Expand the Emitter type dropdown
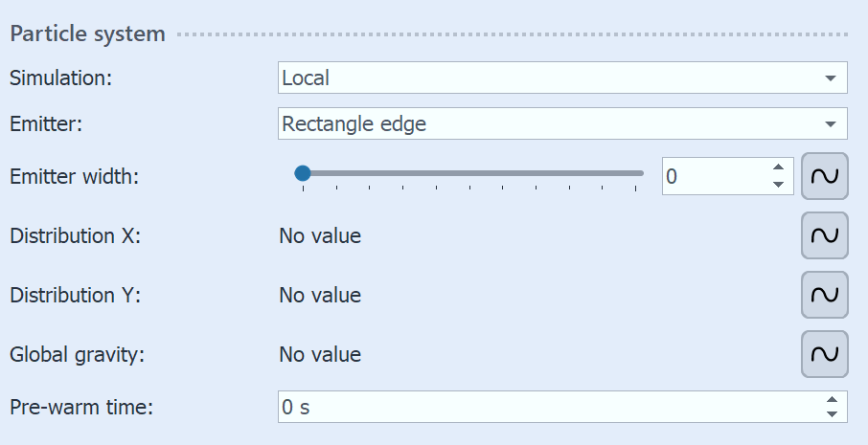This screenshot has height=445, width=868. [x=561, y=123]
